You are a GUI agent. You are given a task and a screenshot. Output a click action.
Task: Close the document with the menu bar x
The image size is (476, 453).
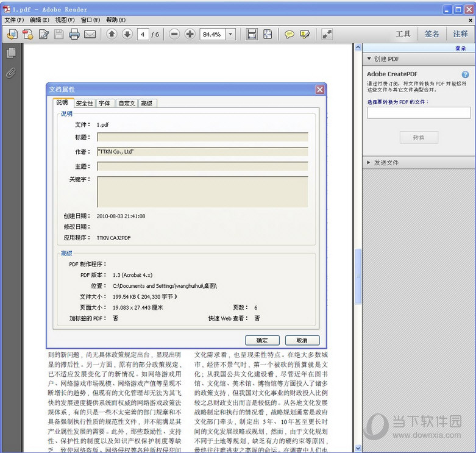tap(471, 20)
